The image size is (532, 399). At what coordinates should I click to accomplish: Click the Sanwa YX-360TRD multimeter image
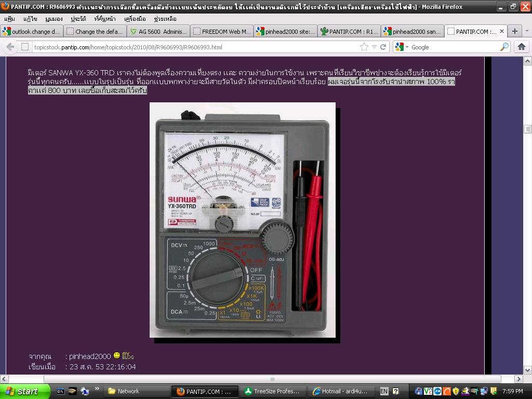point(243,220)
